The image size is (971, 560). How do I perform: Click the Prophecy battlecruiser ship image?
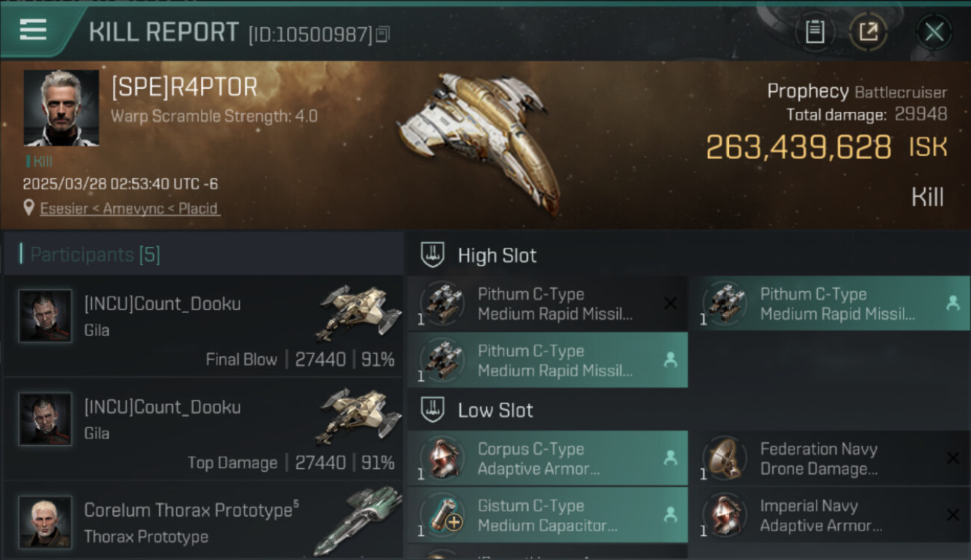click(478, 138)
